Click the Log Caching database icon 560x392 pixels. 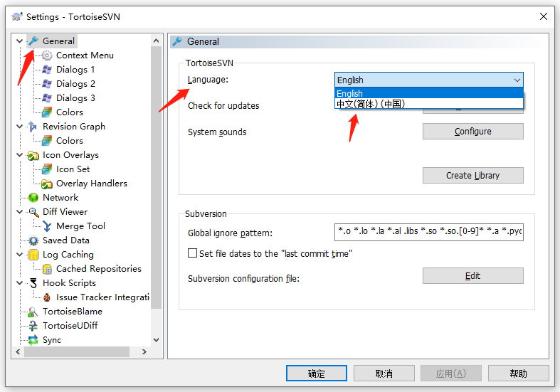tap(33, 255)
